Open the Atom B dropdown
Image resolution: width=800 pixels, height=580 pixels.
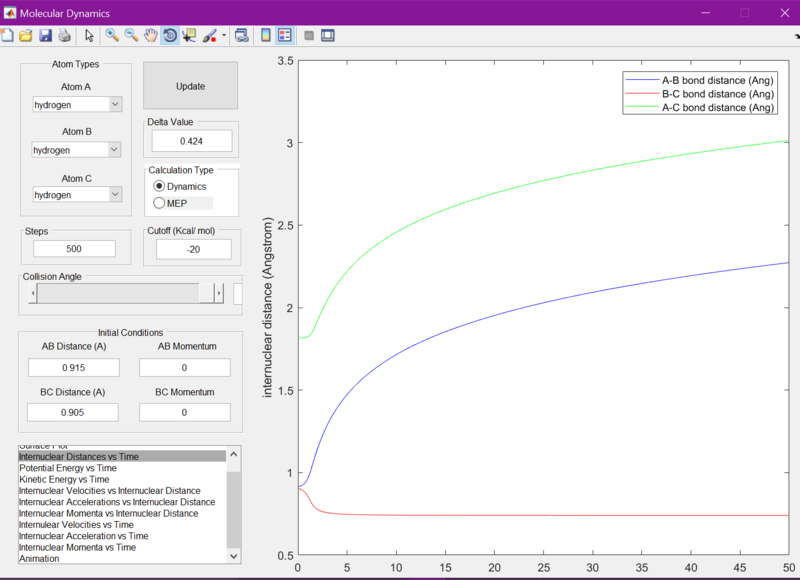pos(77,150)
